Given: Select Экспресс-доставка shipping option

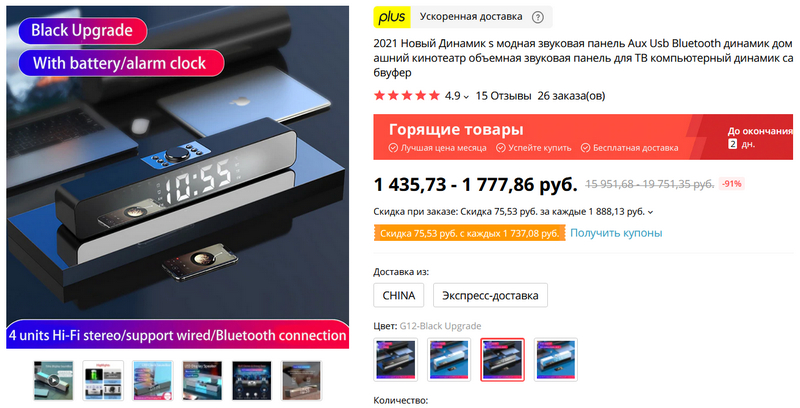Looking at the screenshot, I should [490, 295].
